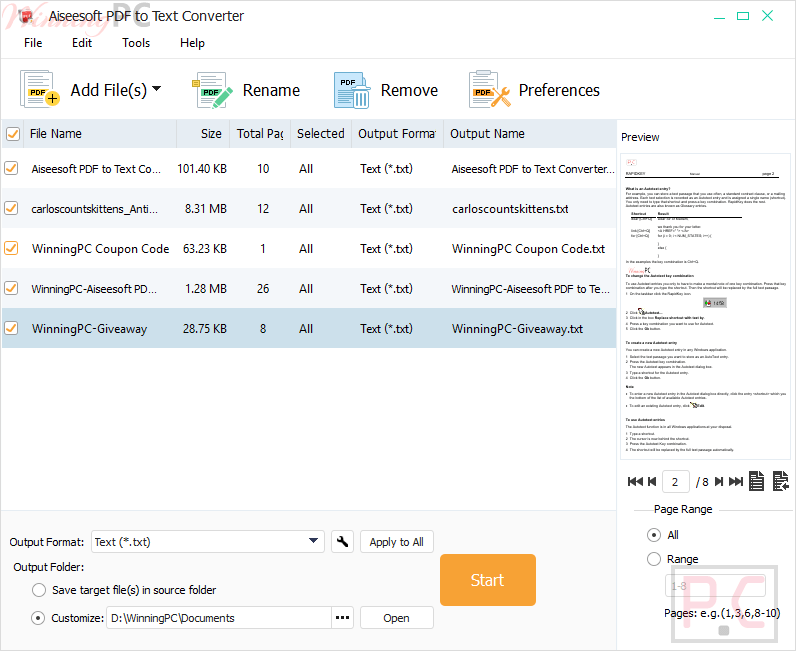Screen dimensions: 796x651
Task: Click WinningPC-Giveaway.txt output name
Action: click(x=517, y=329)
